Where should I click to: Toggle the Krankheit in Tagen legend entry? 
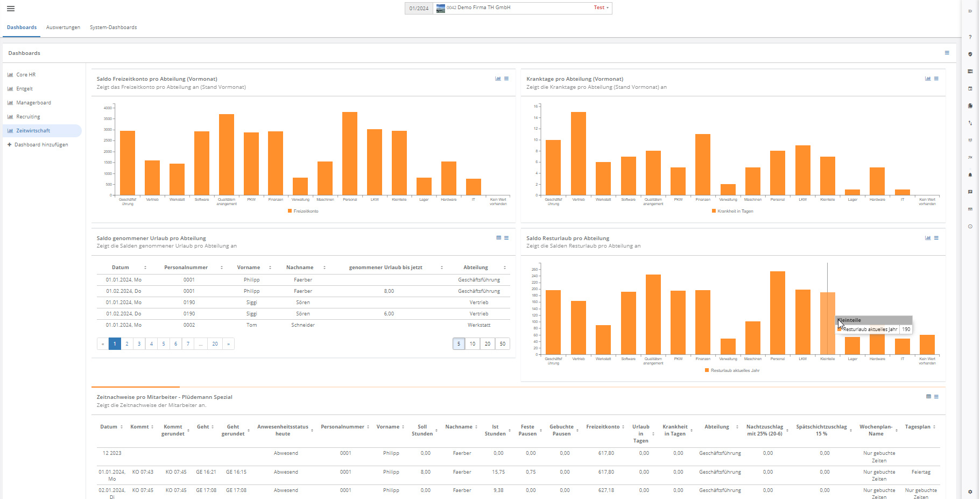[x=732, y=211]
